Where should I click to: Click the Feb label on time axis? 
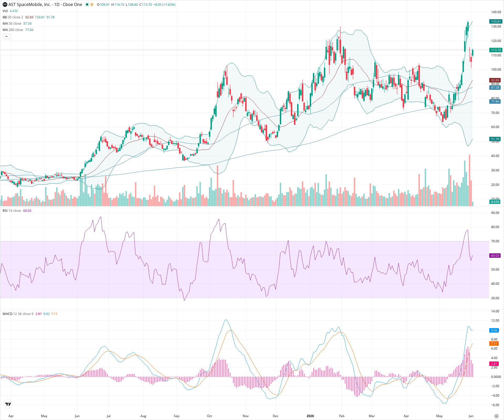[342, 416]
